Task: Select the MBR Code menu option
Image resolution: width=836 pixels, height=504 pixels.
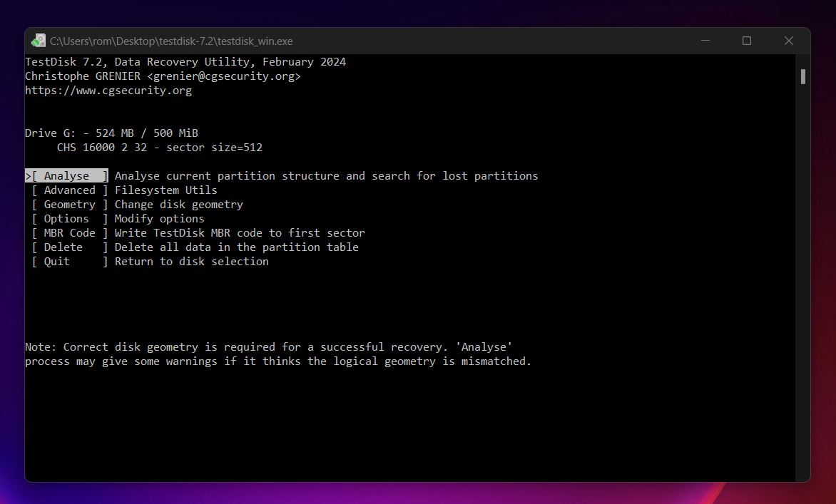Action: (70, 233)
